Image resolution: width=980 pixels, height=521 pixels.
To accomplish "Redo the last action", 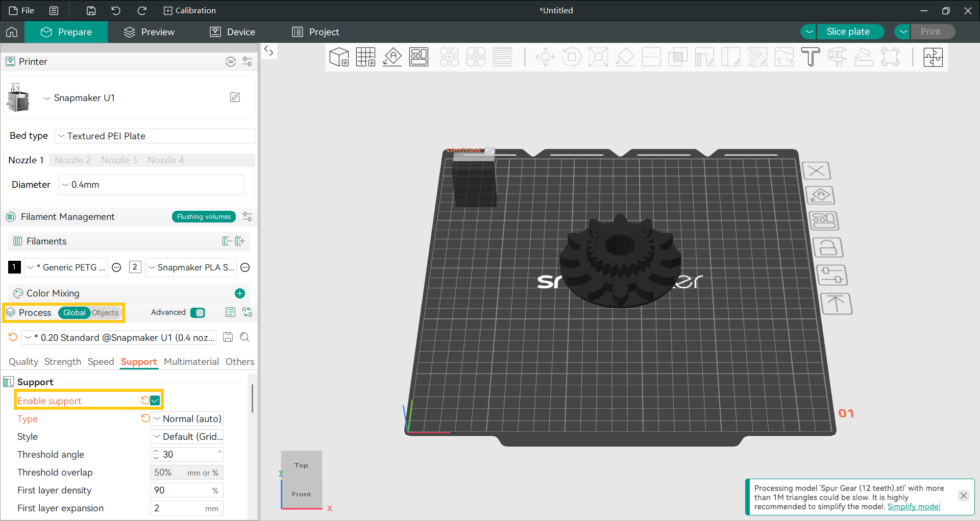I will click(142, 10).
